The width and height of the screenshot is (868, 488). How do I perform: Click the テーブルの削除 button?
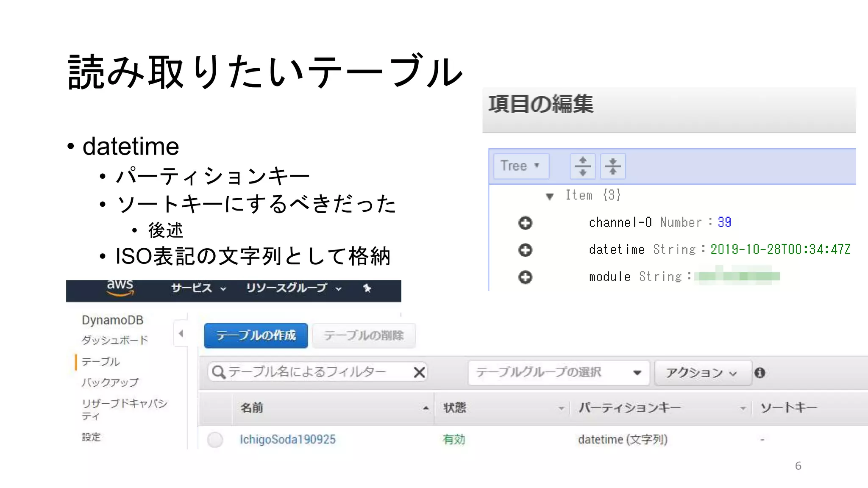(x=364, y=335)
